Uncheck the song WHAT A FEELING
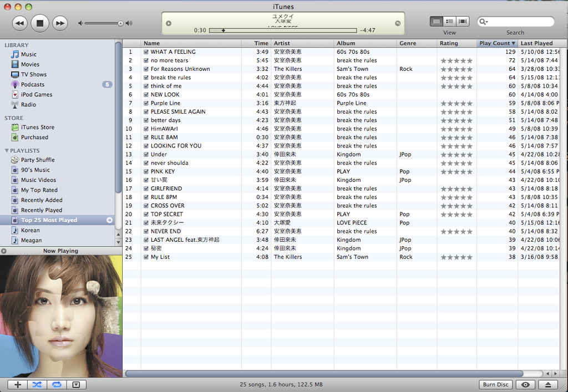 click(x=146, y=52)
